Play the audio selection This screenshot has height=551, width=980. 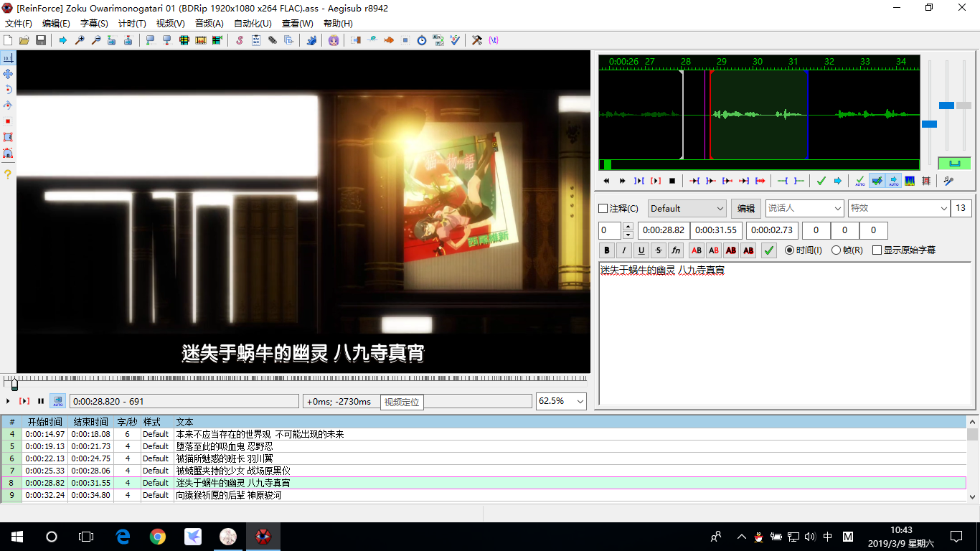pos(639,181)
